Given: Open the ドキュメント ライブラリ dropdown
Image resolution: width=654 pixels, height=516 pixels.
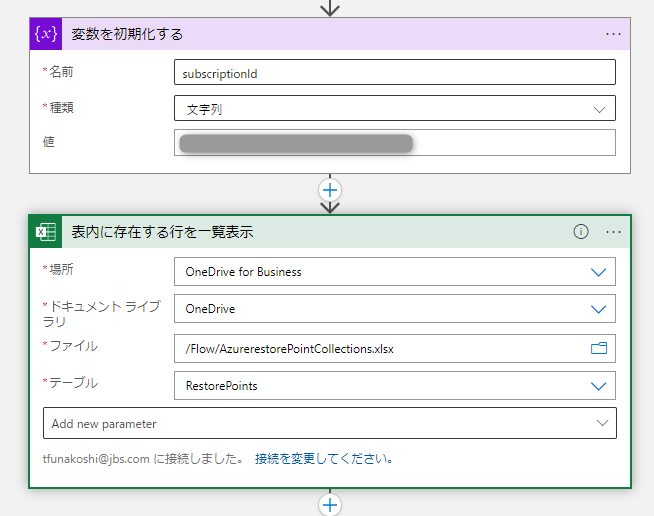Looking at the screenshot, I should click(x=598, y=309).
